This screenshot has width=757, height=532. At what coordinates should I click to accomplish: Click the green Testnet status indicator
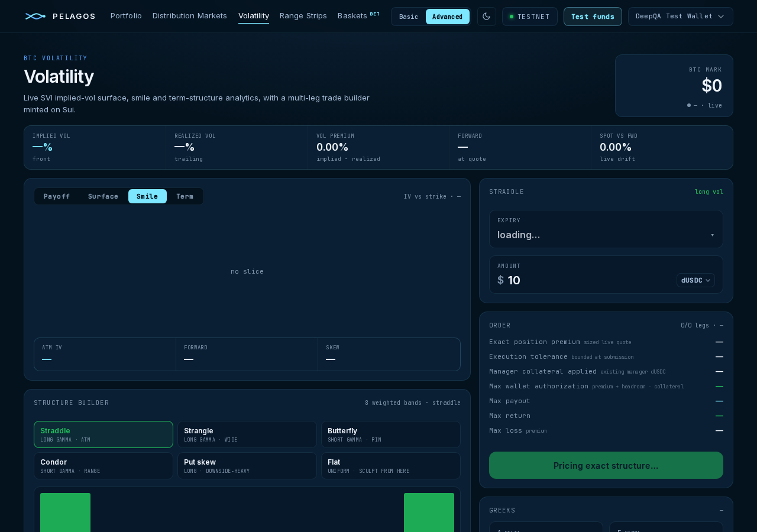(512, 17)
